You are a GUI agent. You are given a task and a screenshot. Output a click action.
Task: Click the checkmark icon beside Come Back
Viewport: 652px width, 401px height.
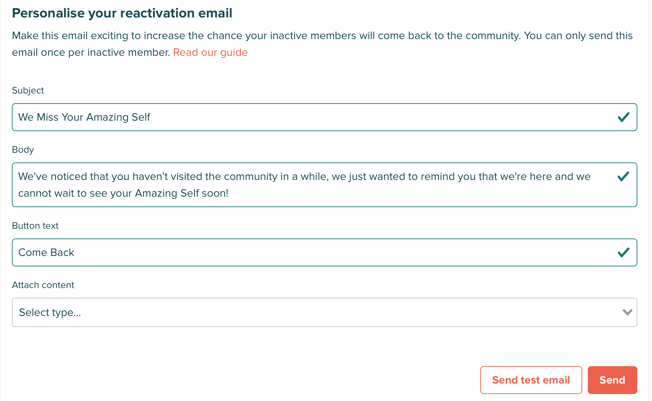click(623, 252)
